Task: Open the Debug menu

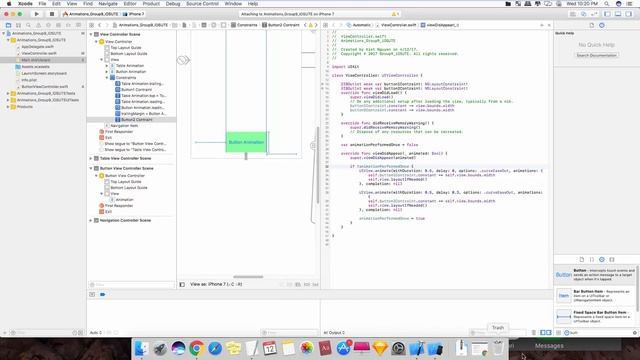Action: coord(173,4)
